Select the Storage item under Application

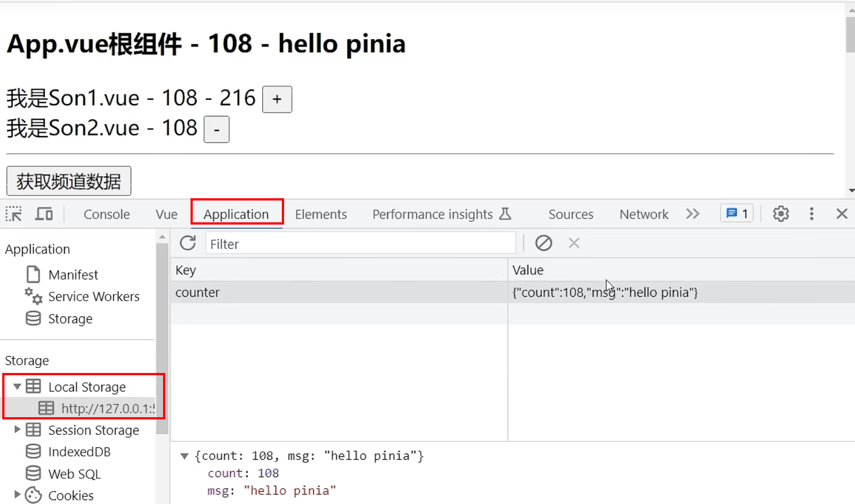pos(70,319)
